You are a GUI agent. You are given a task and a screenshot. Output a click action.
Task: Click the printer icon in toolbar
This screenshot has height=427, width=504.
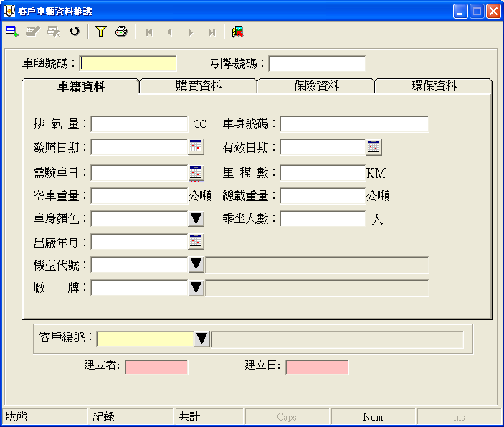(x=121, y=32)
